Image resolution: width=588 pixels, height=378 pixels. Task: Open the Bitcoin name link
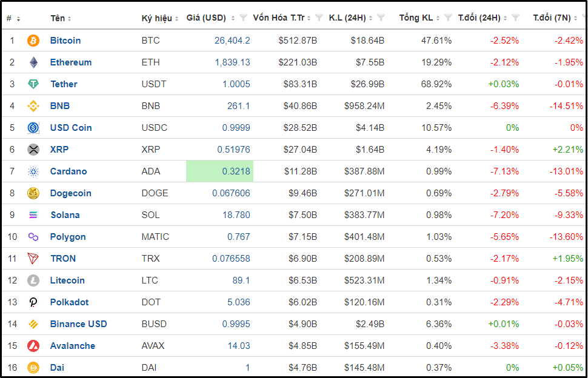coord(65,41)
